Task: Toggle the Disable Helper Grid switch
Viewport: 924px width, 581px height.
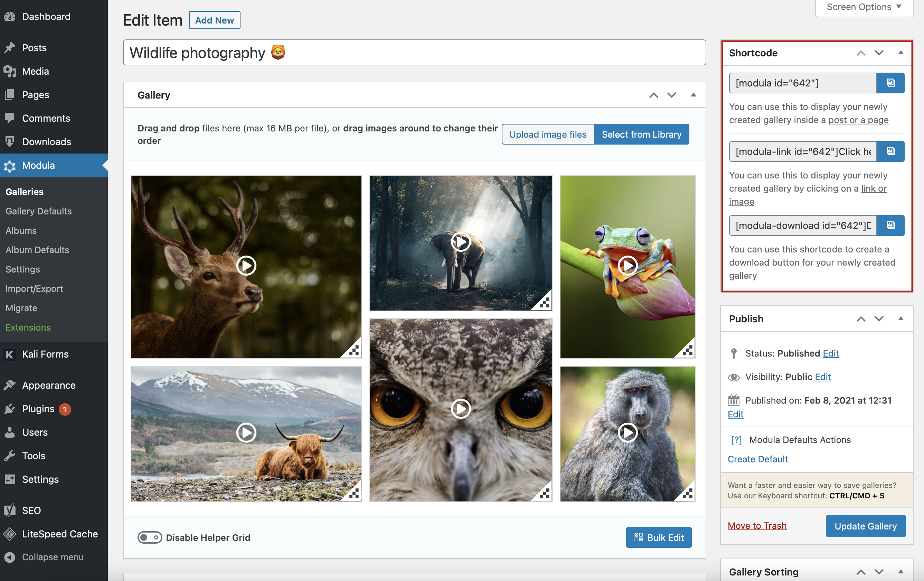Action: point(150,538)
